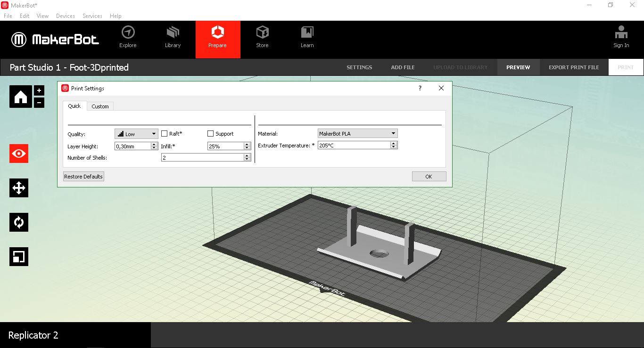This screenshot has height=348, width=644.
Task: Decrease Layer Height with down arrow
Action: point(154,148)
